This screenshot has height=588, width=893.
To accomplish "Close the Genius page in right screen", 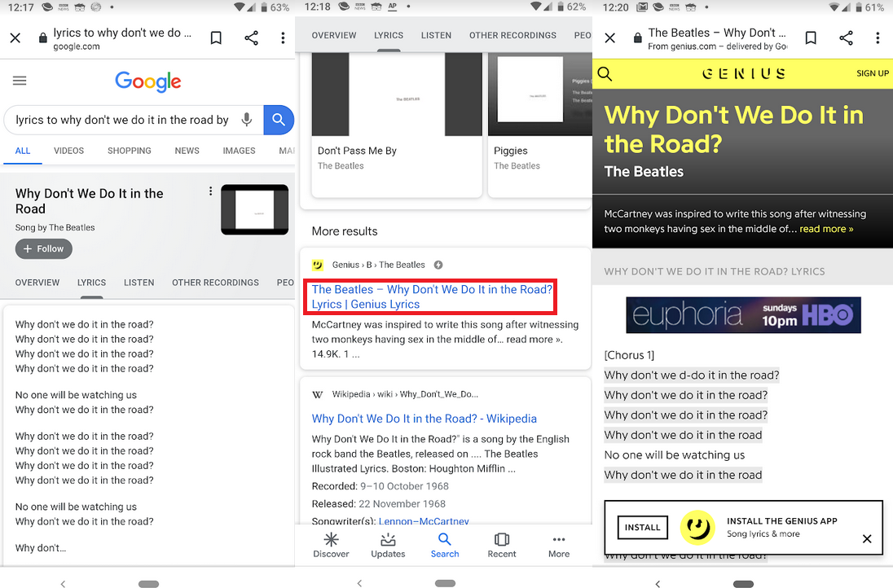I will (610, 38).
